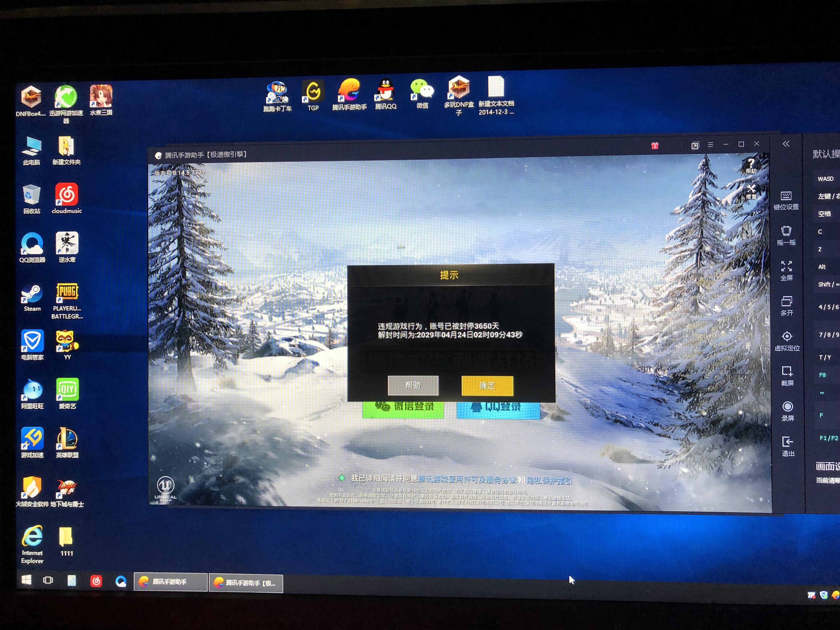Click the 截屏 screenshot icon
The height and width of the screenshot is (630, 840).
click(787, 376)
